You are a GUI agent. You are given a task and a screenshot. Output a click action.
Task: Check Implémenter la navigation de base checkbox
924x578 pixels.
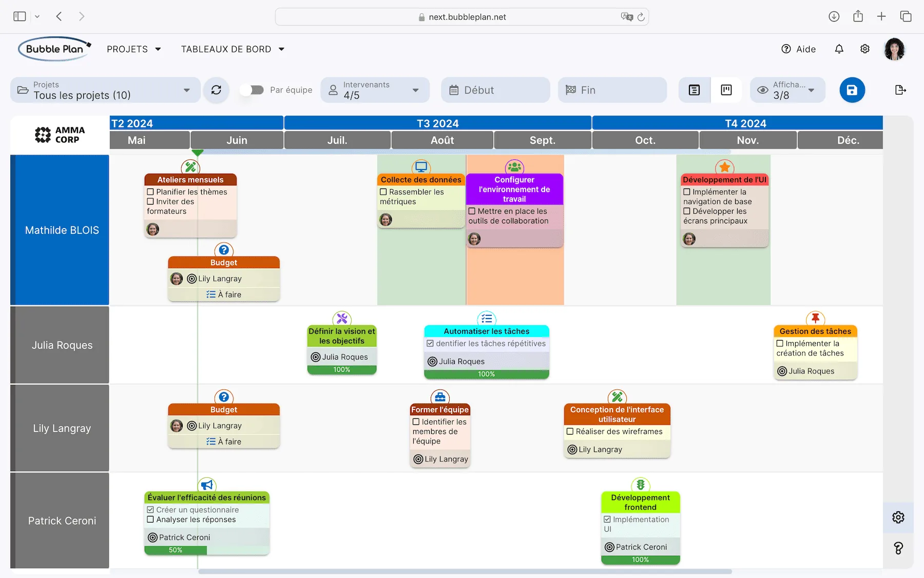coord(687,192)
